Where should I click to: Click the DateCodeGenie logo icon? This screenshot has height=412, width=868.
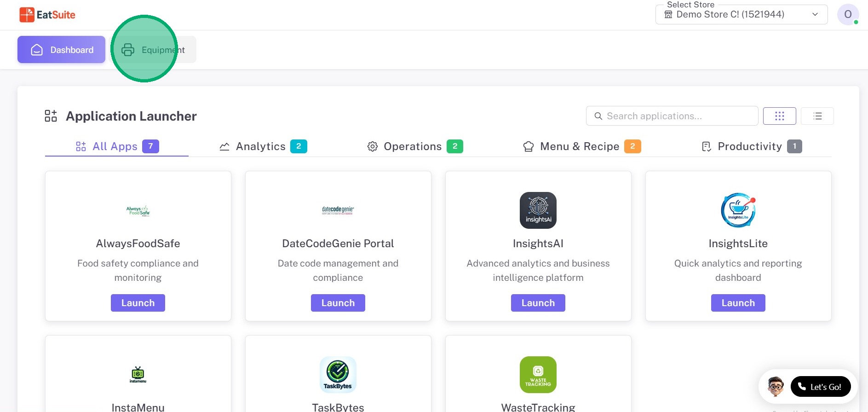click(x=338, y=210)
